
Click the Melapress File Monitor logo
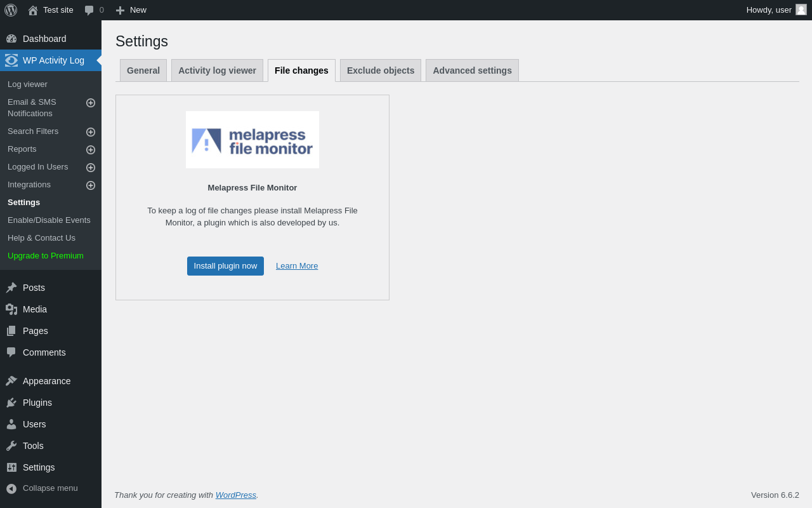tap(252, 140)
